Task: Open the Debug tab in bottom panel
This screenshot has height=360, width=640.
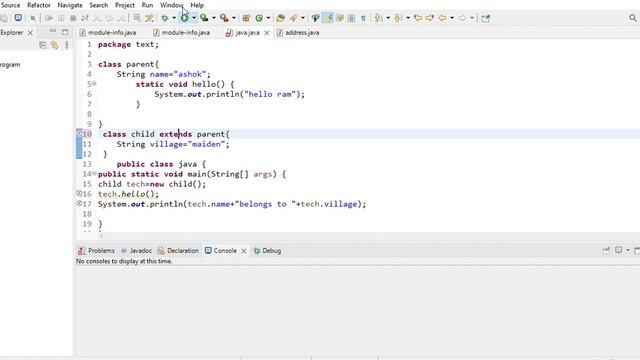Action: tap(267, 251)
